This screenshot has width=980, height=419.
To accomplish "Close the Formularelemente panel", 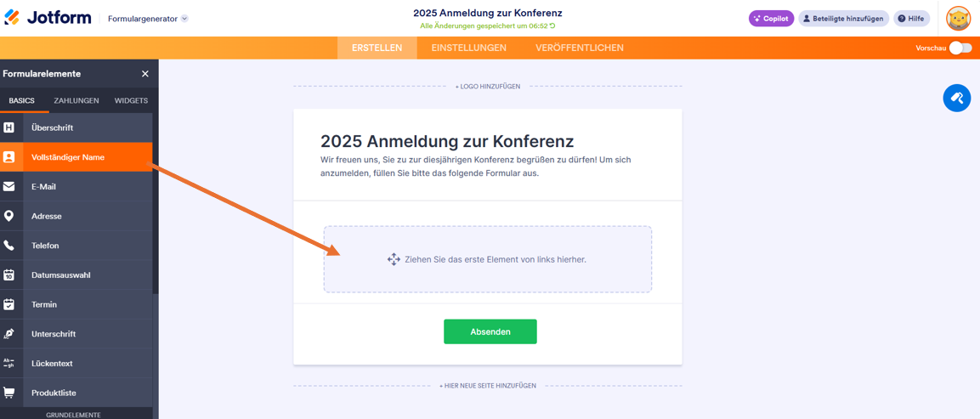I will click(x=145, y=74).
